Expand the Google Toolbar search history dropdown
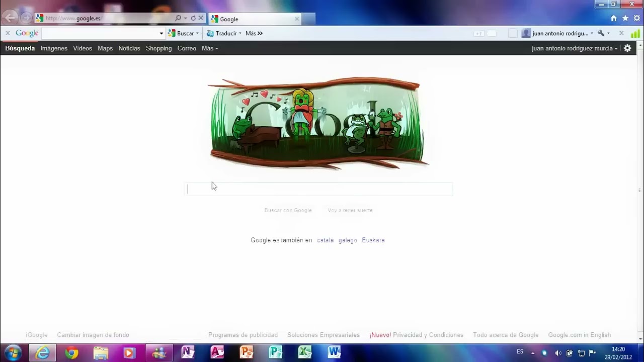The height and width of the screenshot is (362, 644). (162, 33)
